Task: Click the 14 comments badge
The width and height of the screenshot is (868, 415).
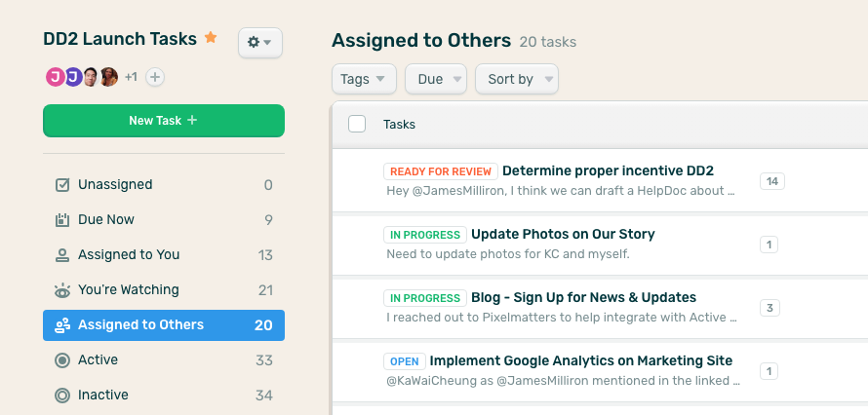Action: pos(771,181)
